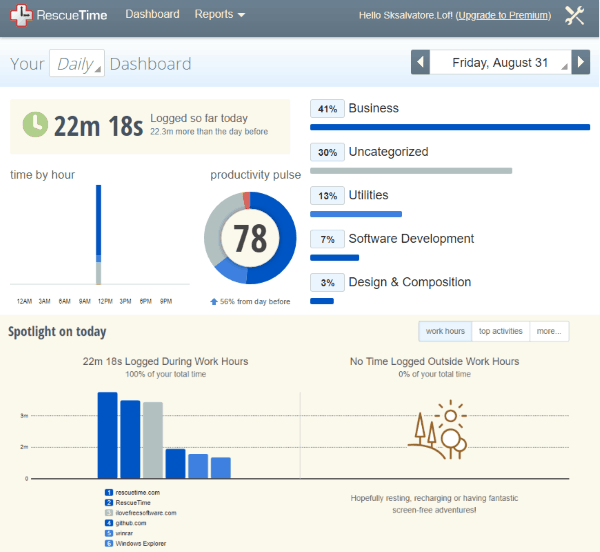The image size is (600, 552).
Task: Click the Uncategorized gray progress bar
Action: pos(411,171)
